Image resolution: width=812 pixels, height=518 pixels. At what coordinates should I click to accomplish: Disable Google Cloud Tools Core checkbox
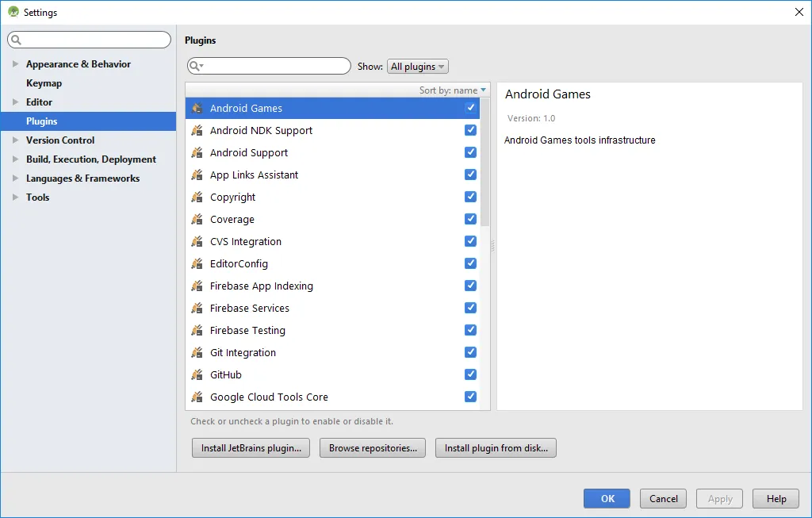(470, 397)
